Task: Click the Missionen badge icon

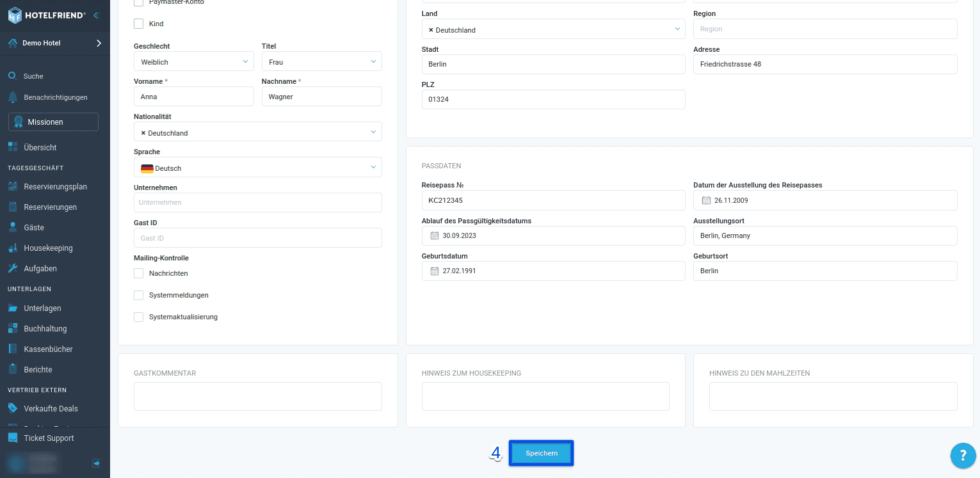Action: (x=19, y=122)
